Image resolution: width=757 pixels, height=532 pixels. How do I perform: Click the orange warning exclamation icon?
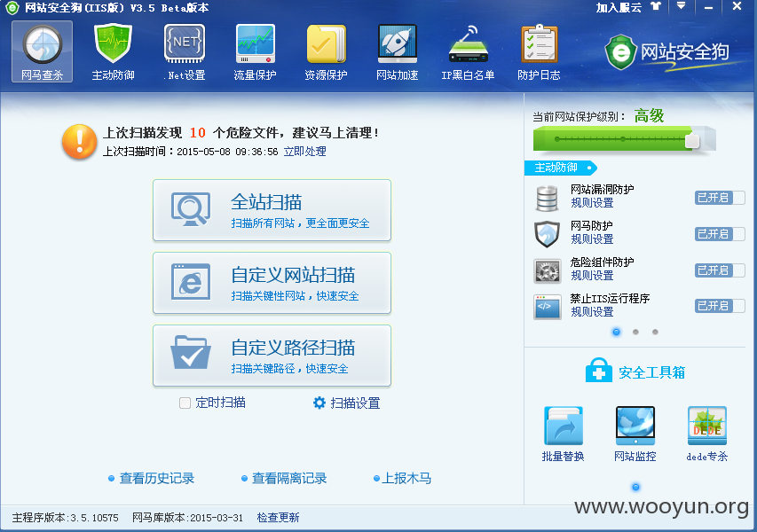click(80, 142)
